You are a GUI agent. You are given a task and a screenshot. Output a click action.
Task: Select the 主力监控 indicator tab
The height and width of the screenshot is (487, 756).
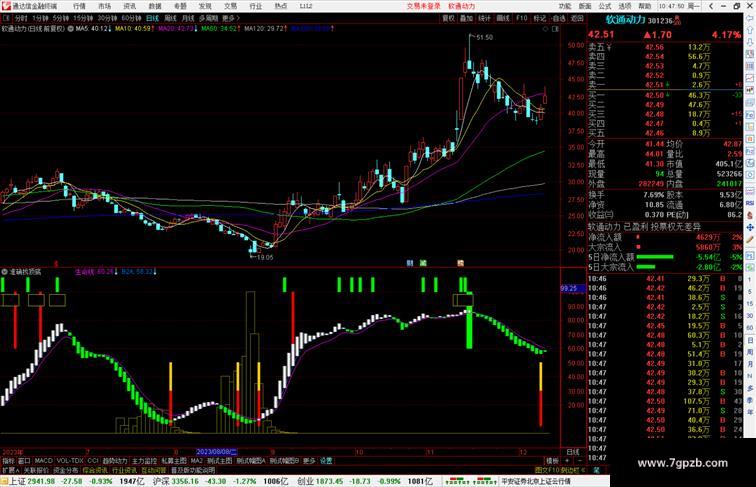pos(145,461)
